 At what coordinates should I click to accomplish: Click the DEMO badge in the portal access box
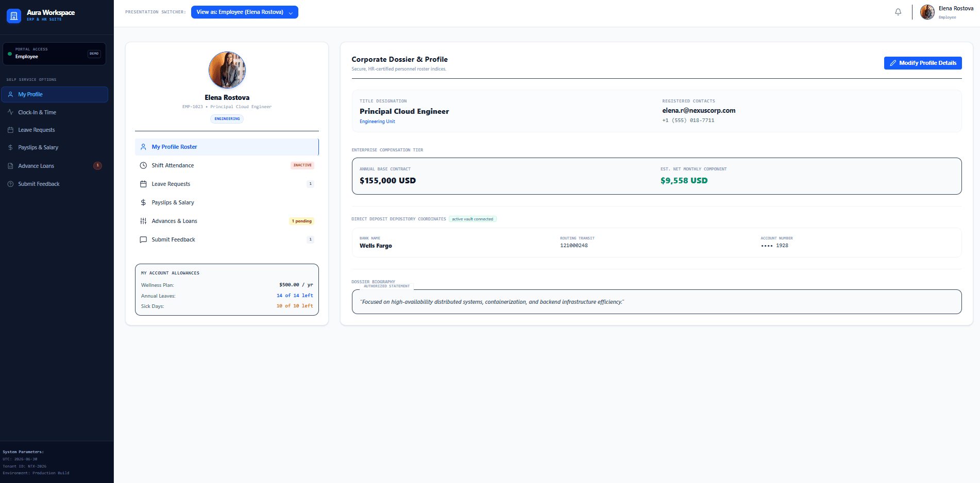point(94,54)
